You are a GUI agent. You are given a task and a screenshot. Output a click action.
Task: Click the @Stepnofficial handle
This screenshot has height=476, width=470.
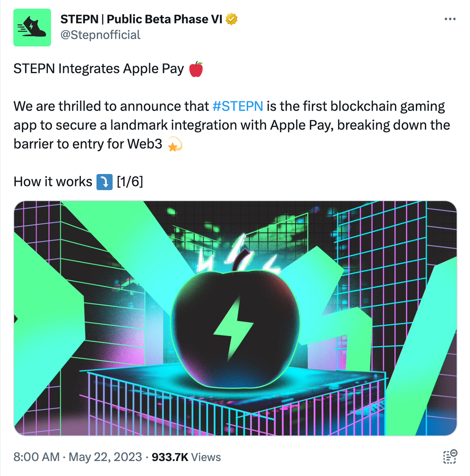pos(100,35)
